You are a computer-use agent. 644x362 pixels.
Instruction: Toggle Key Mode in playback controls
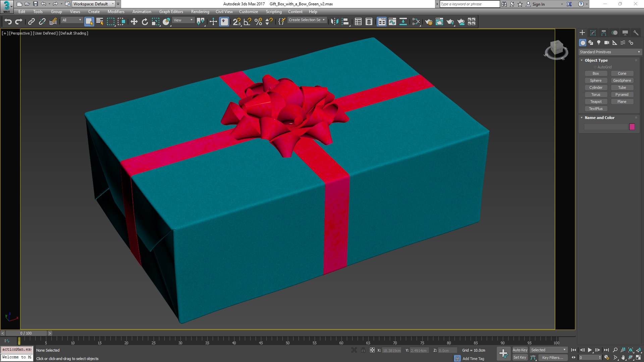[x=574, y=358]
